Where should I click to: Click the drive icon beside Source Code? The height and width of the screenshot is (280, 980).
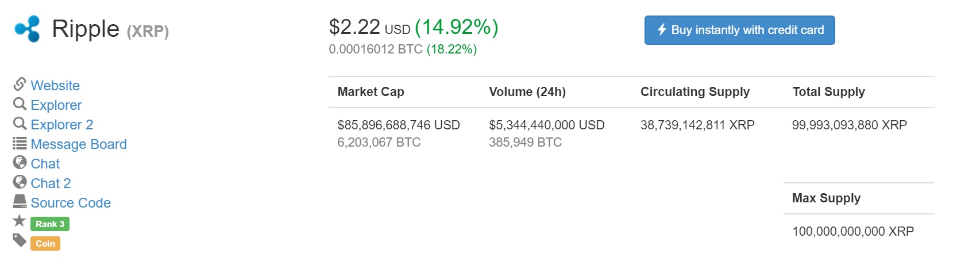pyautogui.click(x=20, y=202)
